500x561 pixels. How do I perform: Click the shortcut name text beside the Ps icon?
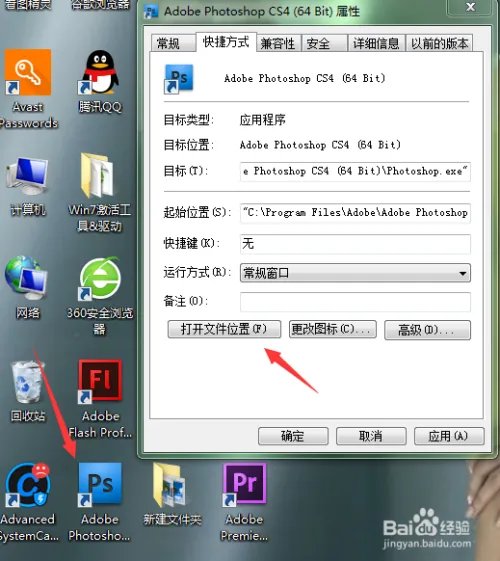pos(305,78)
